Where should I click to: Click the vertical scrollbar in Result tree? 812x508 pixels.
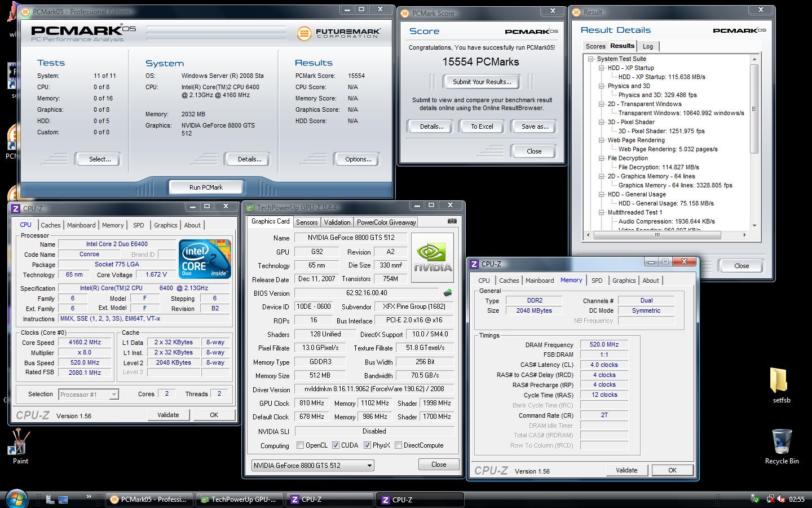[754, 108]
